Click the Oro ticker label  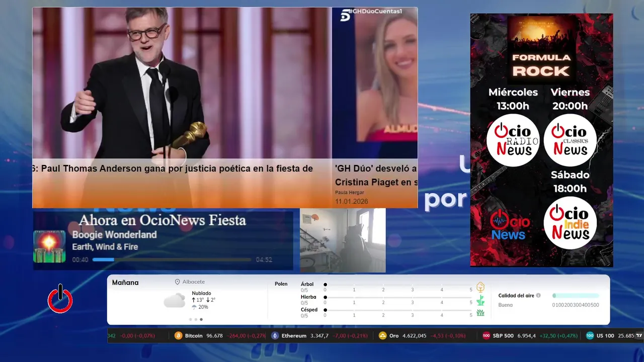[394, 336]
